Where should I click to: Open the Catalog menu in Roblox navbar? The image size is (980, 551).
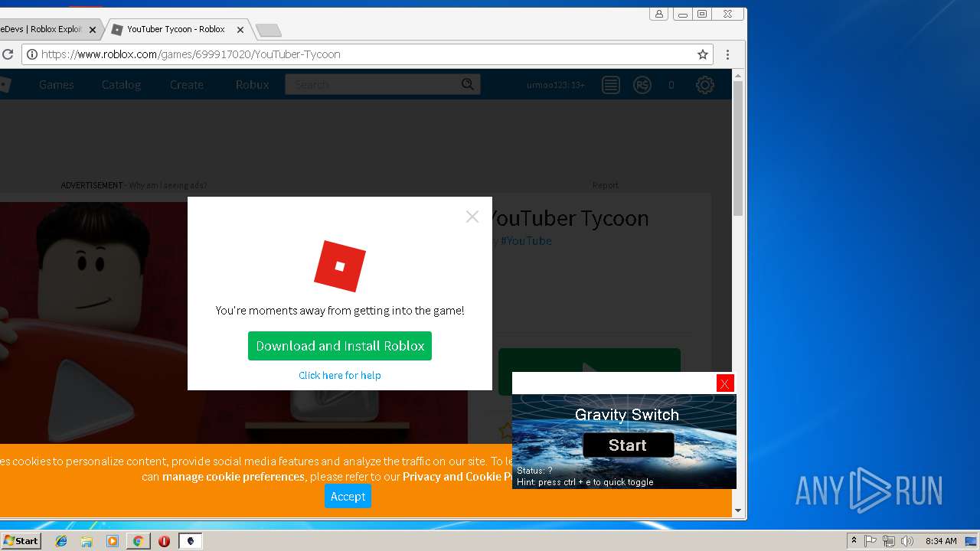pos(121,85)
